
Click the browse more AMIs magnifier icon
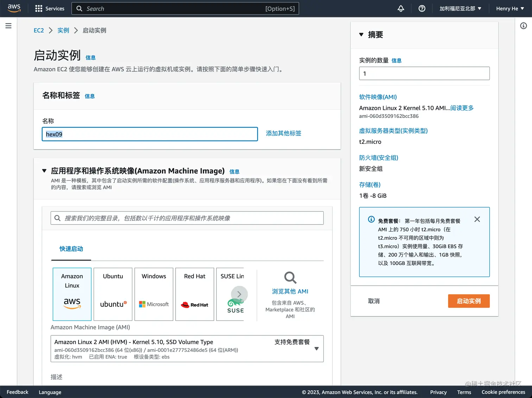290,278
